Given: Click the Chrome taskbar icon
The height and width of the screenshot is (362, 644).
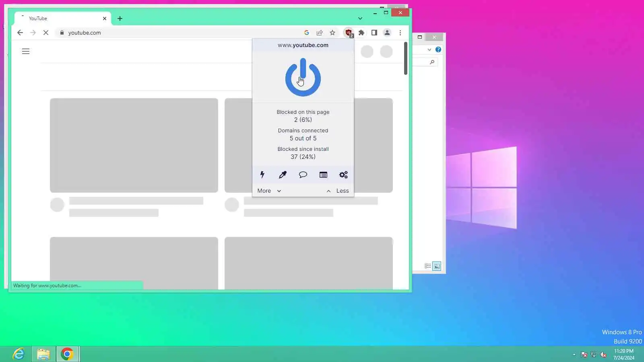Looking at the screenshot, I should (x=68, y=354).
